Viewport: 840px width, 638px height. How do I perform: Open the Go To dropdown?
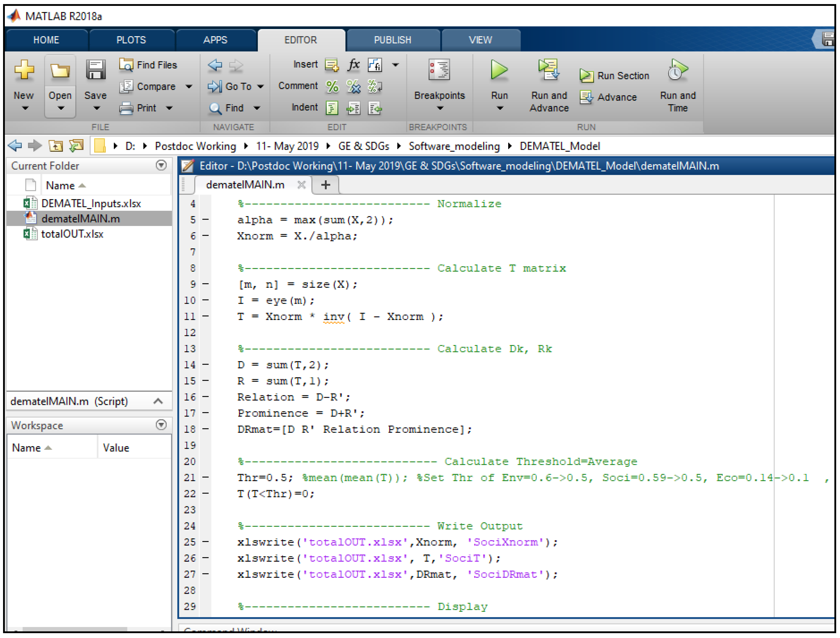261,87
